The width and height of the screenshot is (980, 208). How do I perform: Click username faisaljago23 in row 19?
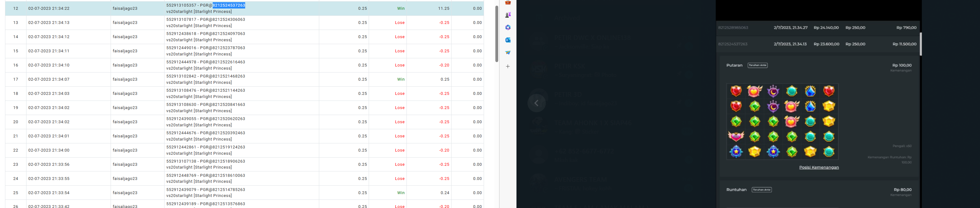(125, 108)
